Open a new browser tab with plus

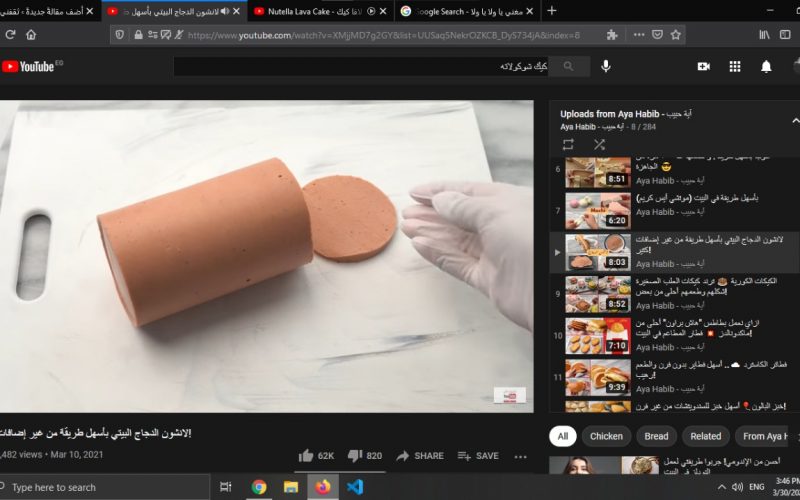click(x=552, y=11)
